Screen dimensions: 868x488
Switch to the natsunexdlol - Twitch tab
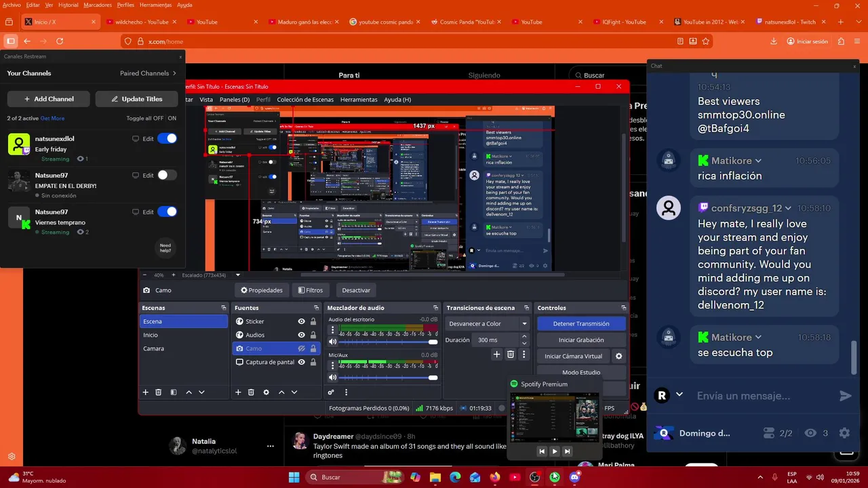point(789,22)
